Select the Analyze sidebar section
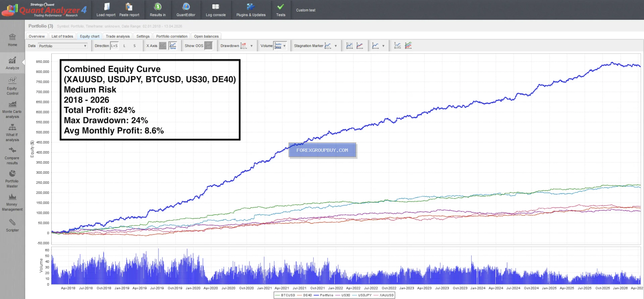 [x=12, y=63]
